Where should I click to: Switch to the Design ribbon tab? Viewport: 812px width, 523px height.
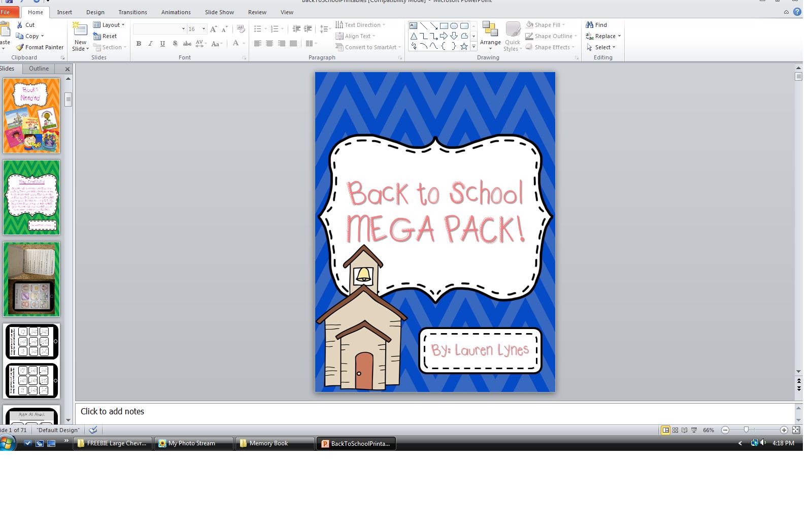tap(95, 12)
